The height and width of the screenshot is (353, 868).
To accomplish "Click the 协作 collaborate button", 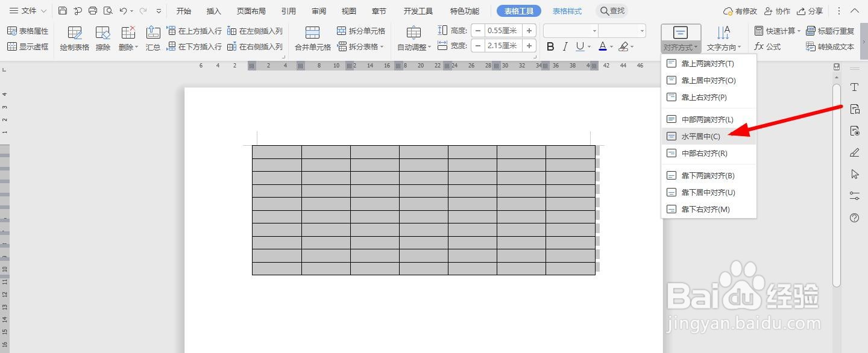I will click(776, 11).
